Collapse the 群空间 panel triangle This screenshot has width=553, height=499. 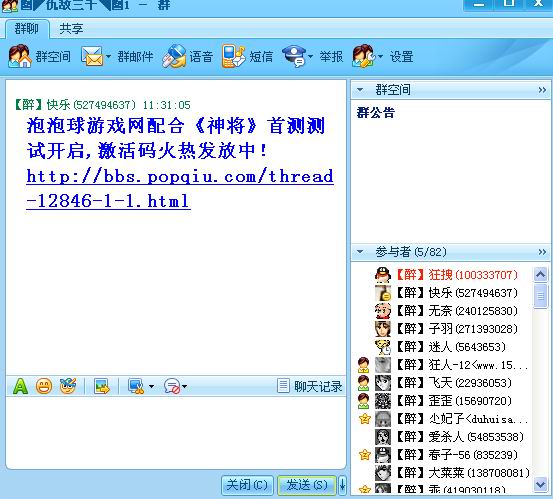[x=360, y=90]
